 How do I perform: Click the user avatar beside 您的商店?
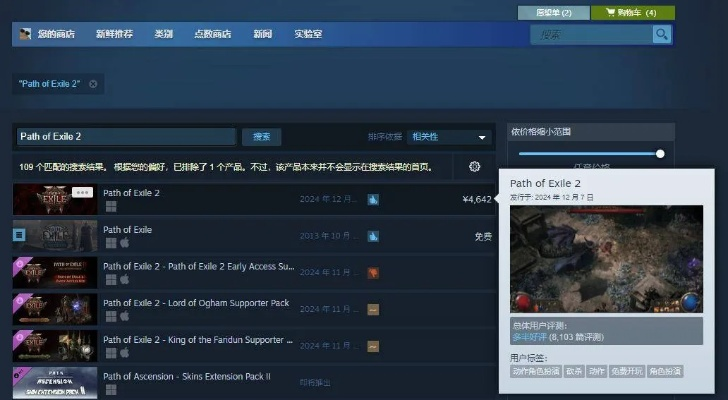coord(25,34)
